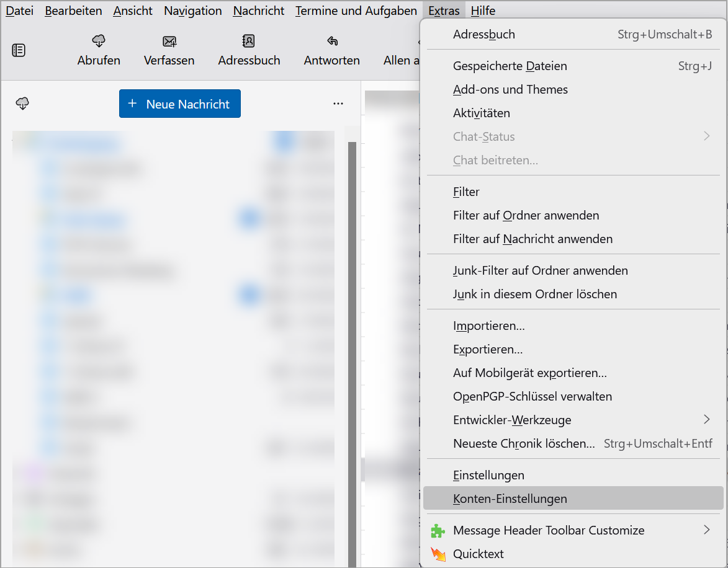Click the Antworten reply icon
The image size is (728, 568).
331,42
